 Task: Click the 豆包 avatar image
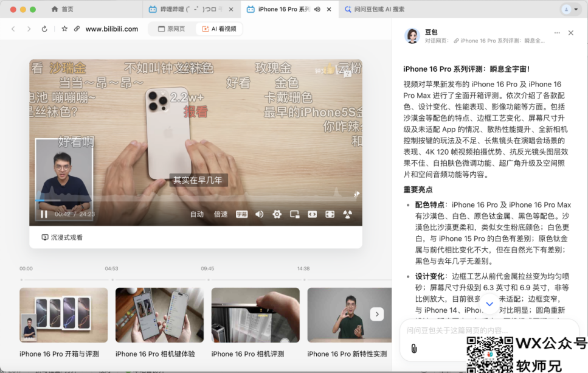click(x=412, y=36)
